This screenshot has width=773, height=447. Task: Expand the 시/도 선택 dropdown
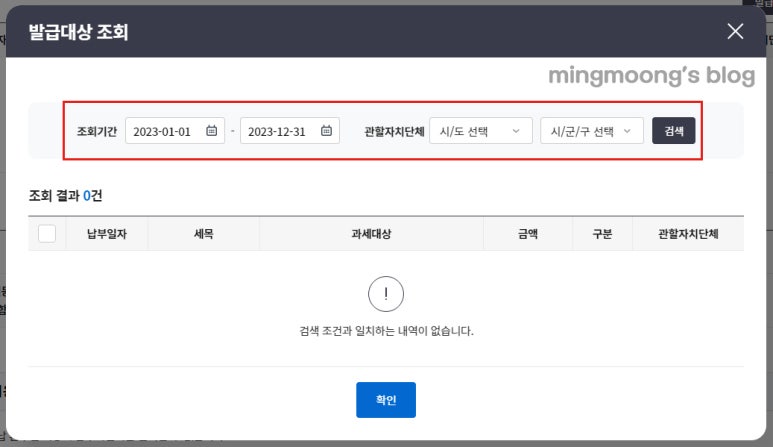point(481,131)
